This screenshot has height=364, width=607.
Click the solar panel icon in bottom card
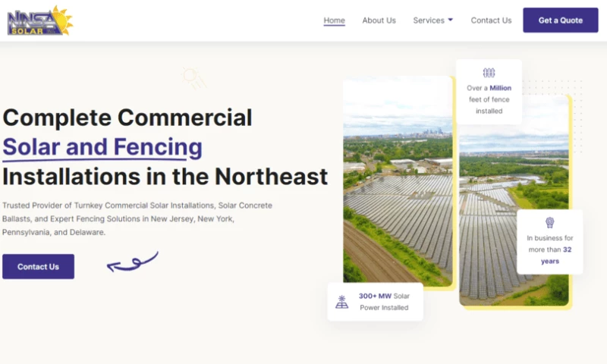342,301
